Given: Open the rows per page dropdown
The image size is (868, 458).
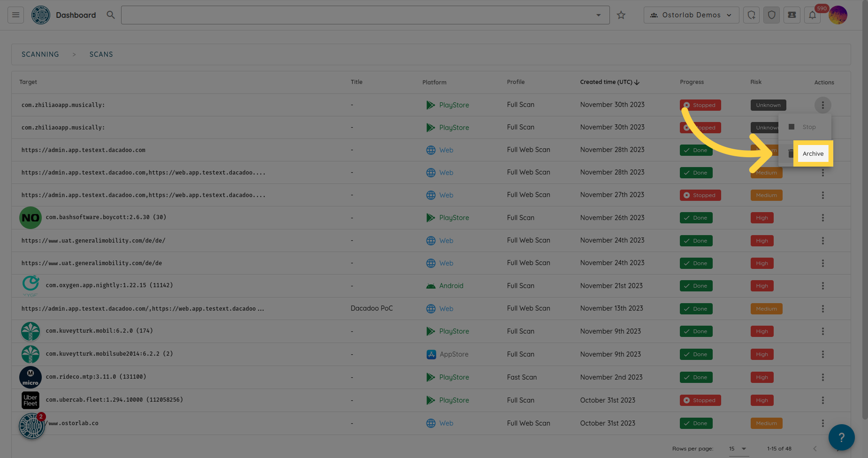Looking at the screenshot, I should coord(738,449).
